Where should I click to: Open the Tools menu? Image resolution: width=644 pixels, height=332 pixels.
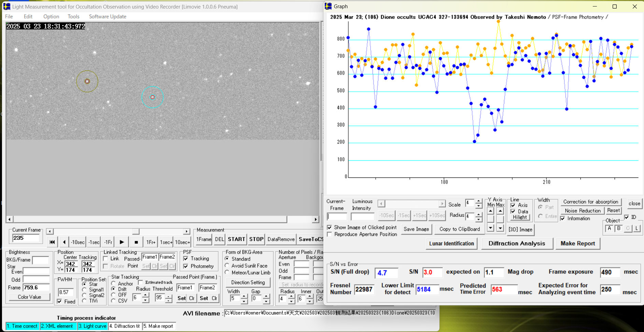(x=73, y=16)
